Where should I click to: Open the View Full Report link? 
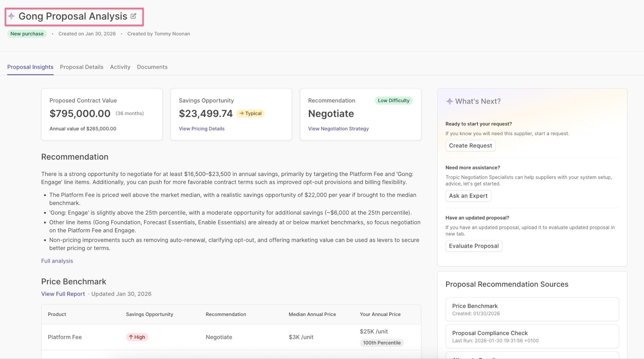[63, 294]
